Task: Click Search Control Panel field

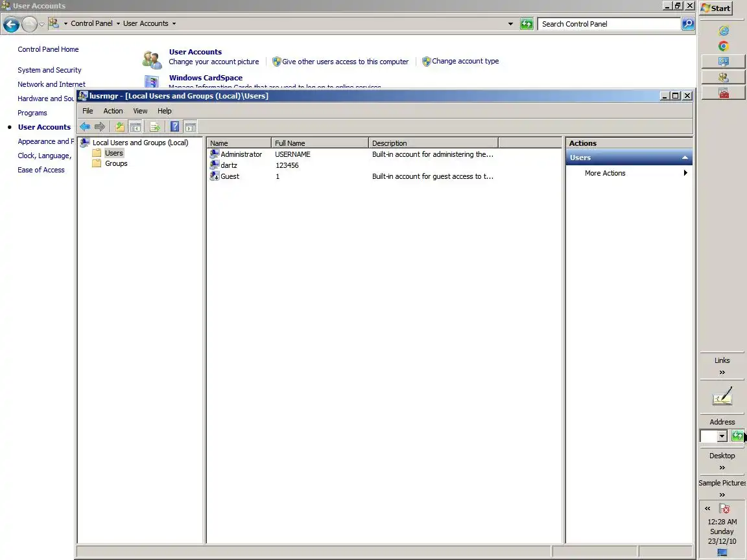Action: (609, 24)
